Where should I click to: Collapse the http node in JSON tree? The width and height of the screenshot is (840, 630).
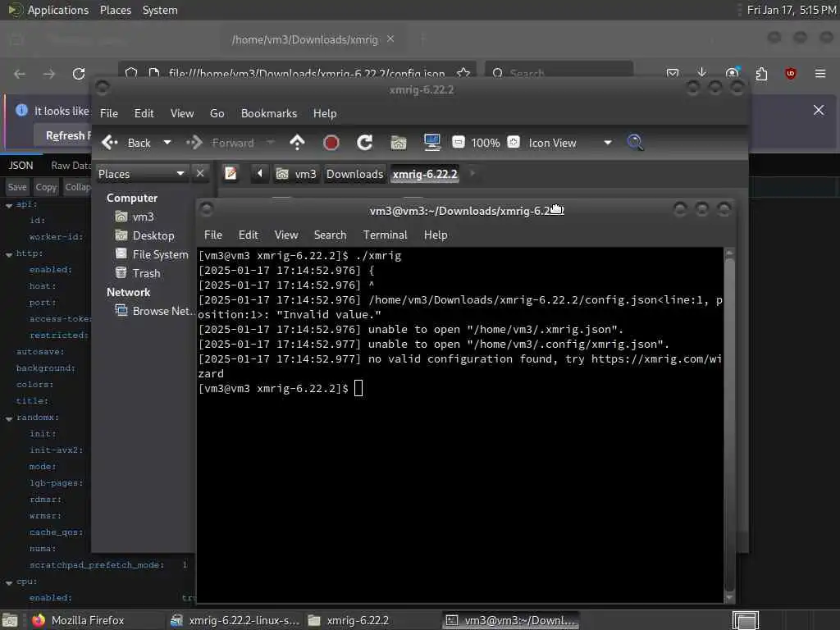(x=9, y=254)
